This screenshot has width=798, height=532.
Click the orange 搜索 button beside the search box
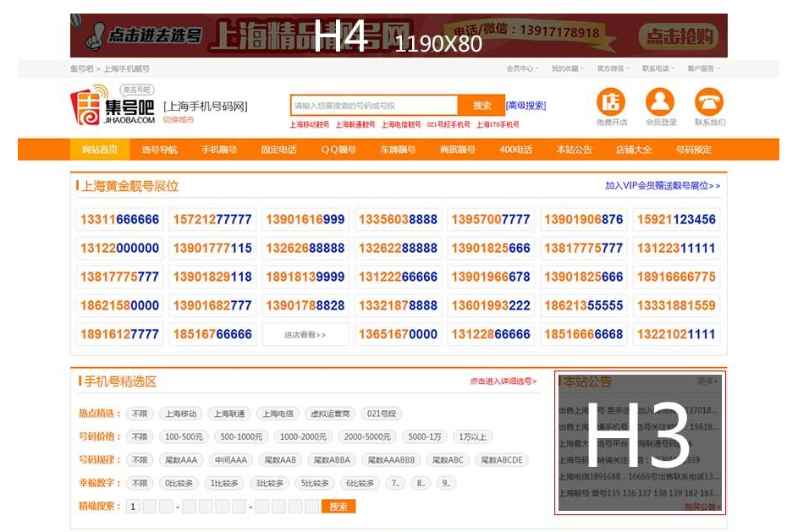[x=482, y=105]
